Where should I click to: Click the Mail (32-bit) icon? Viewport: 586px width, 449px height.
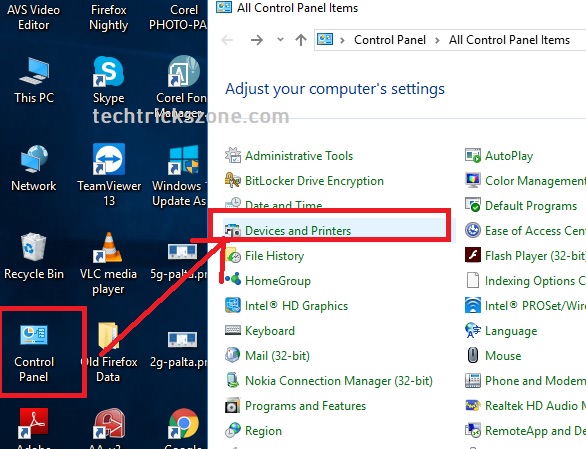232,355
